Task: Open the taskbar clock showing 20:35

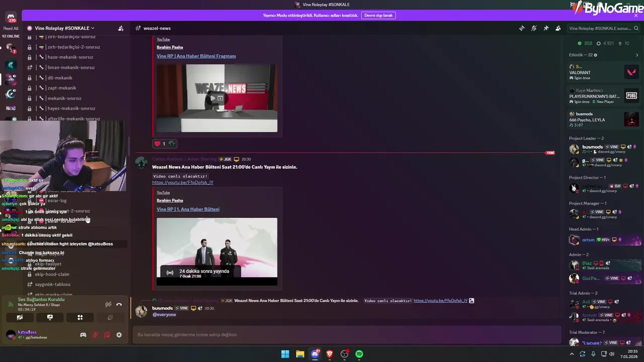Action: pyautogui.click(x=629, y=354)
